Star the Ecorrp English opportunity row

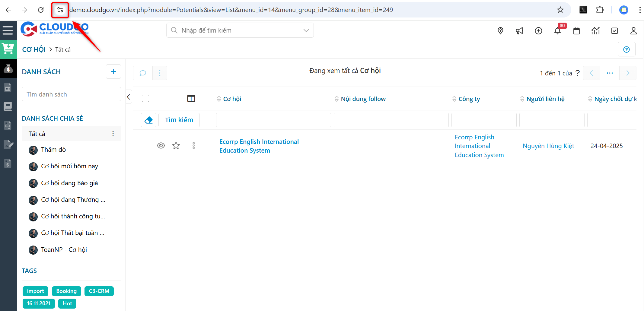coord(176,146)
